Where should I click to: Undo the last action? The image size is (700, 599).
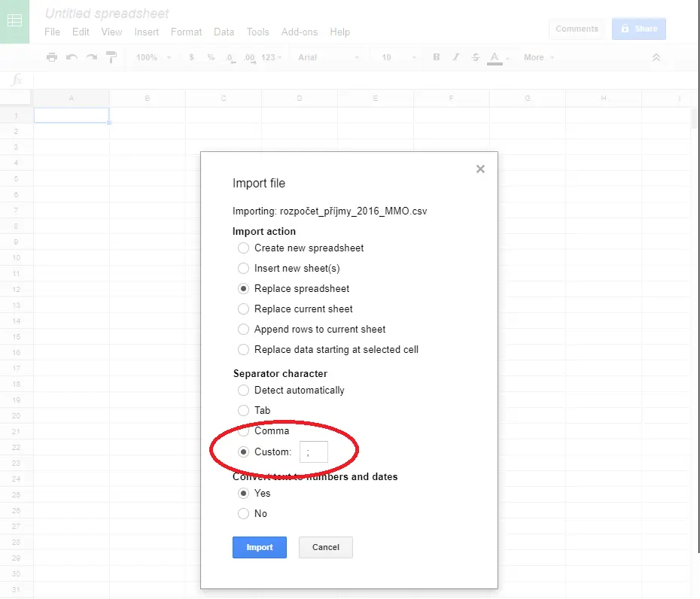point(72,57)
